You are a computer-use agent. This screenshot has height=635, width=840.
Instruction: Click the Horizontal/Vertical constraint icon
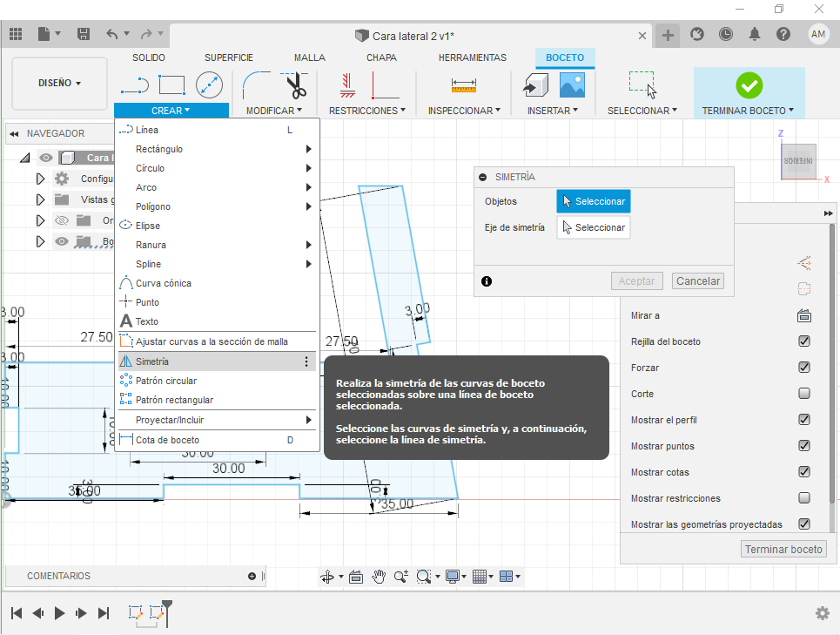(x=347, y=84)
